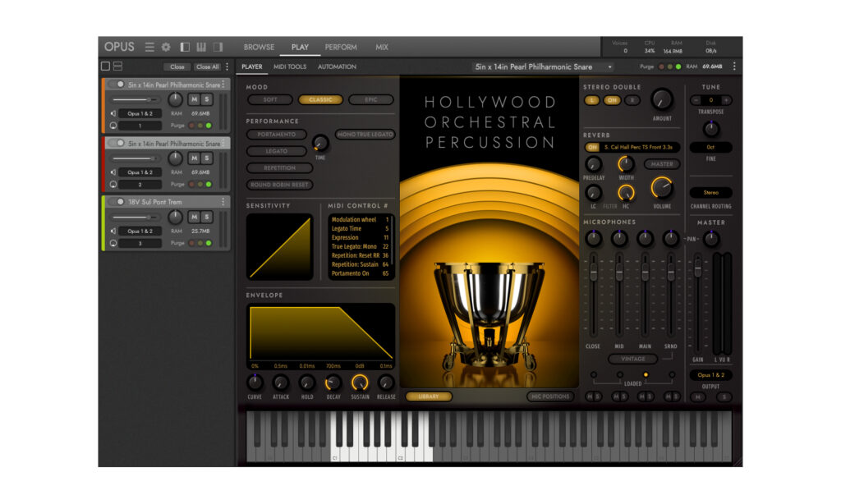This screenshot has width=841, height=504.
Task: Click the Close All button
Action: [x=208, y=67]
